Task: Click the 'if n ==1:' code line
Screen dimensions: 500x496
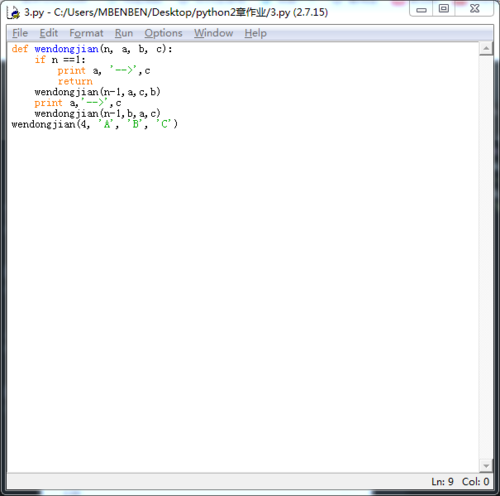Action: (60, 60)
